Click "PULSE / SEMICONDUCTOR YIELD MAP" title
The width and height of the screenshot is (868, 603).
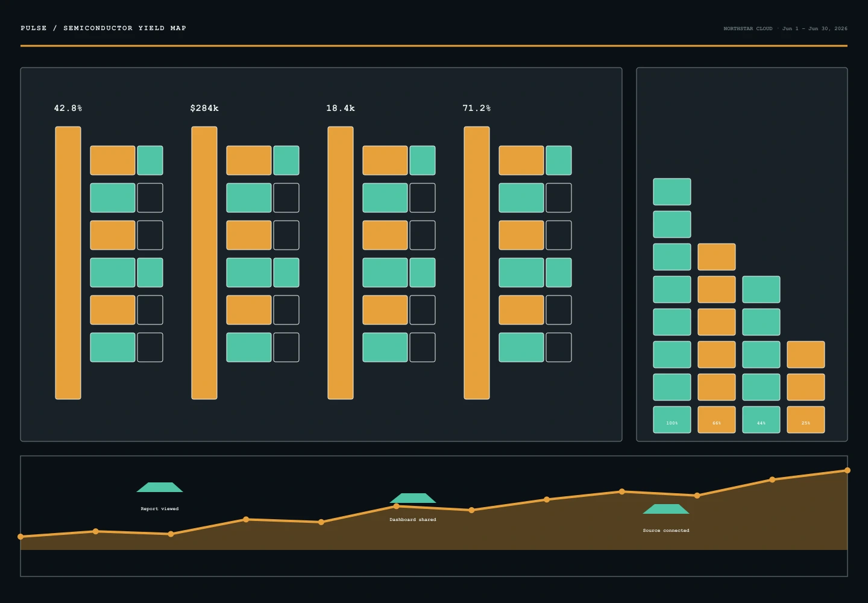tap(104, 28)
